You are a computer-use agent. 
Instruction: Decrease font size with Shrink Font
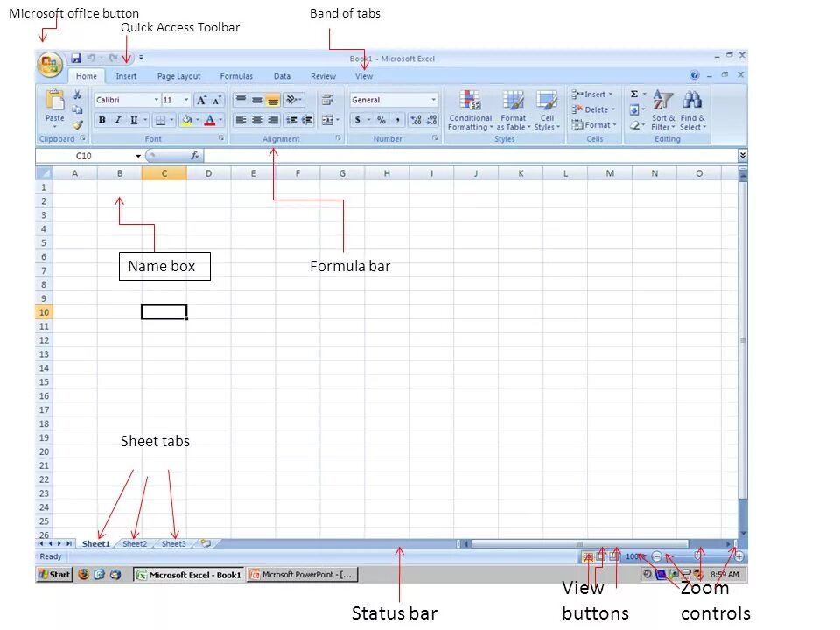216,100
